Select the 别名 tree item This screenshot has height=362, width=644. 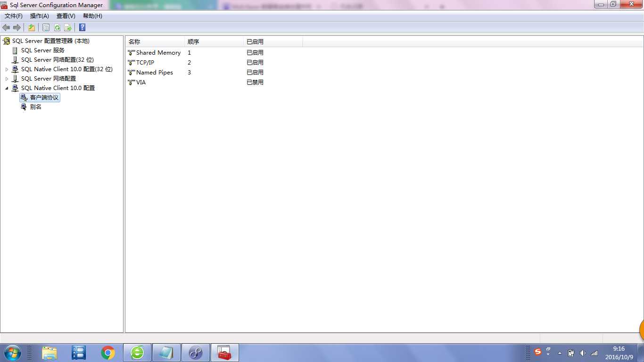tap(36, 107)
